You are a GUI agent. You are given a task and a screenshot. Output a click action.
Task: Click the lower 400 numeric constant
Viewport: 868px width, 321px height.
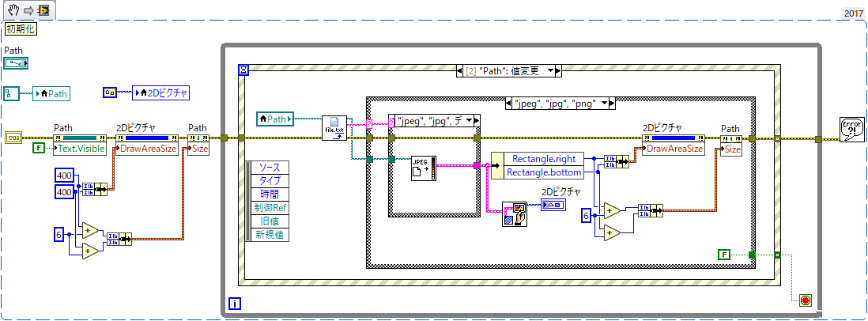pyautogui.click(x=66, y=192)
